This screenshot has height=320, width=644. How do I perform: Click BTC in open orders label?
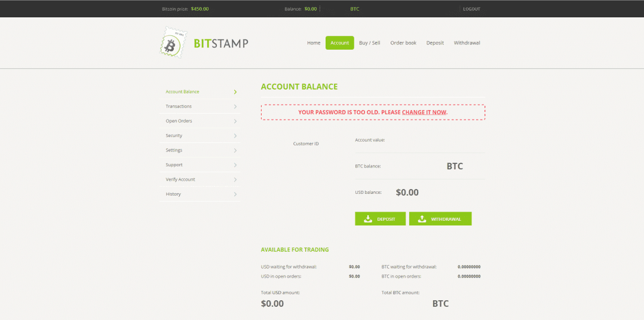click(x=401, y=276)
